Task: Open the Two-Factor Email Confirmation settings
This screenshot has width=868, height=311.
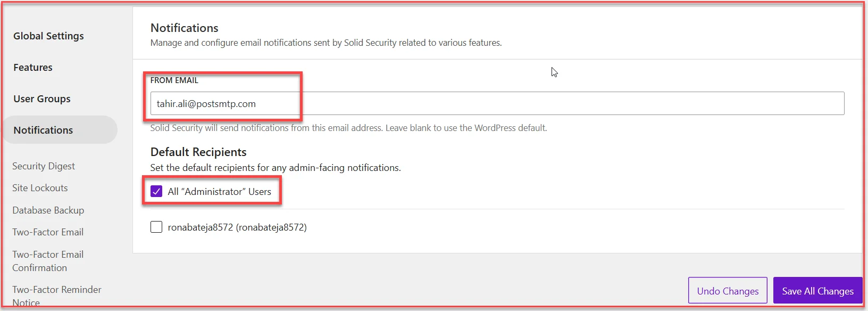Action: click(48, 261)
